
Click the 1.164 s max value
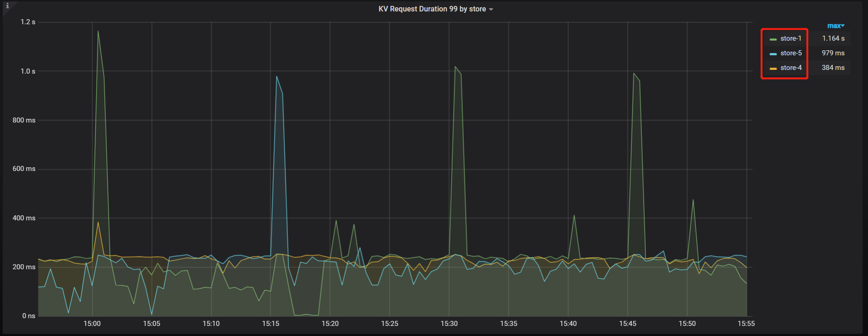click(x=833, y=38)
